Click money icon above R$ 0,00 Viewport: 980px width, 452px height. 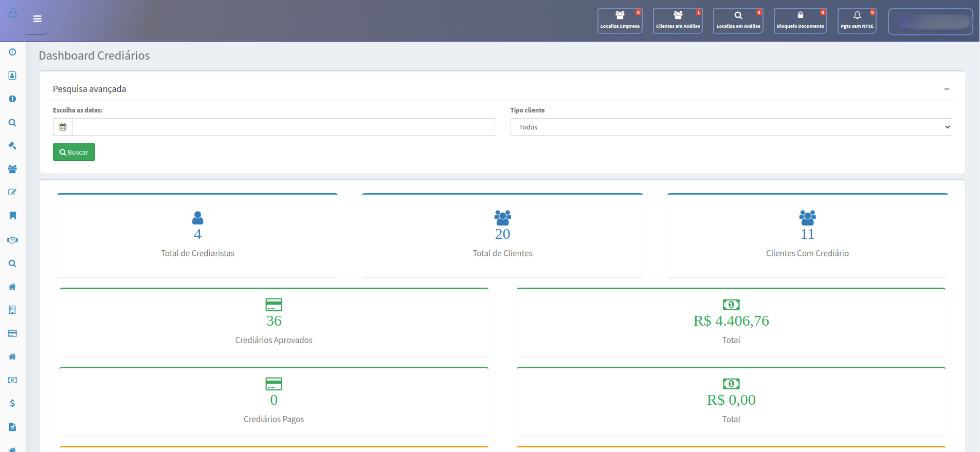(x=731, y=384)
